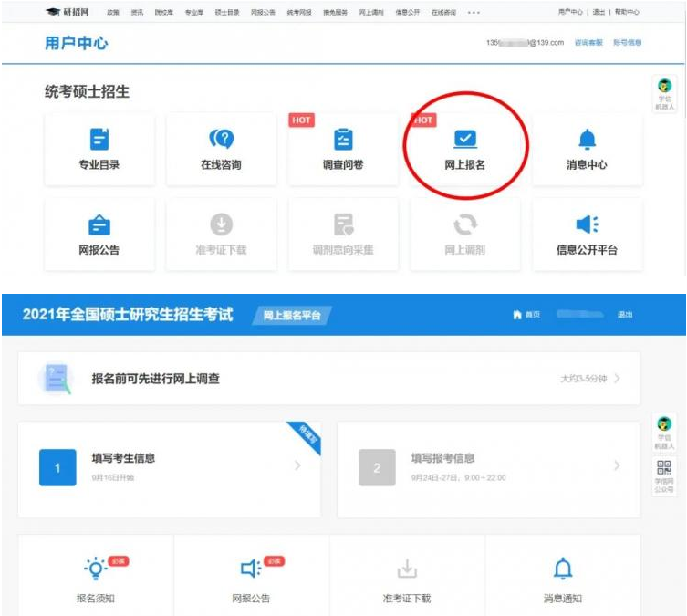Open 帮助中心 link
Viewport: 687px width, 616px height.
click(627, 12)
